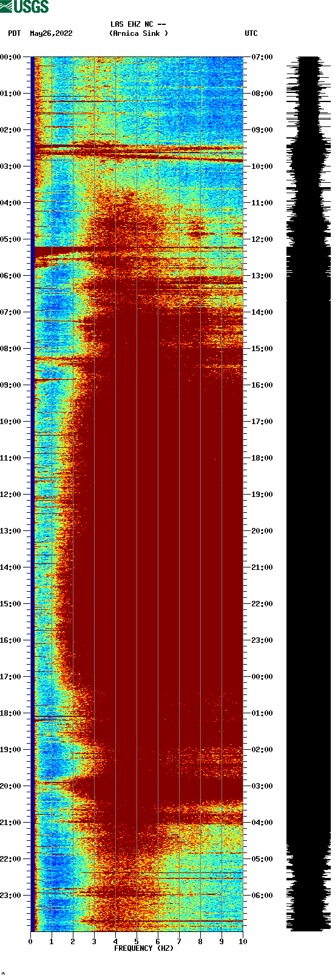The width and height of the screenshot is (335, 980).
Task: Click PDT axis label '05:00'
Action: (x=10, y=239)
